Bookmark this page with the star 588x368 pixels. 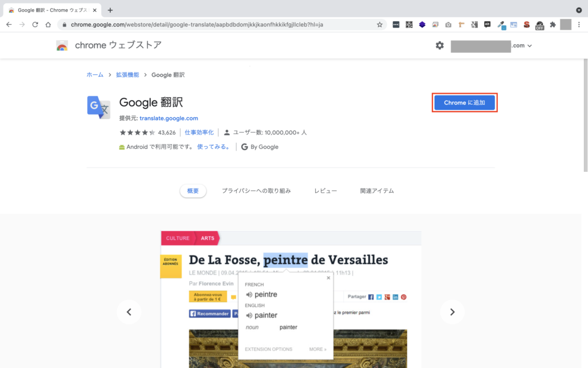click(380, 24)
